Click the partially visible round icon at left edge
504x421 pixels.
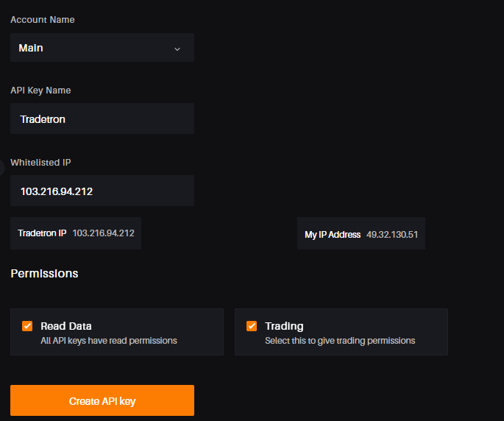pyautogui.click(x=1, y=168)
